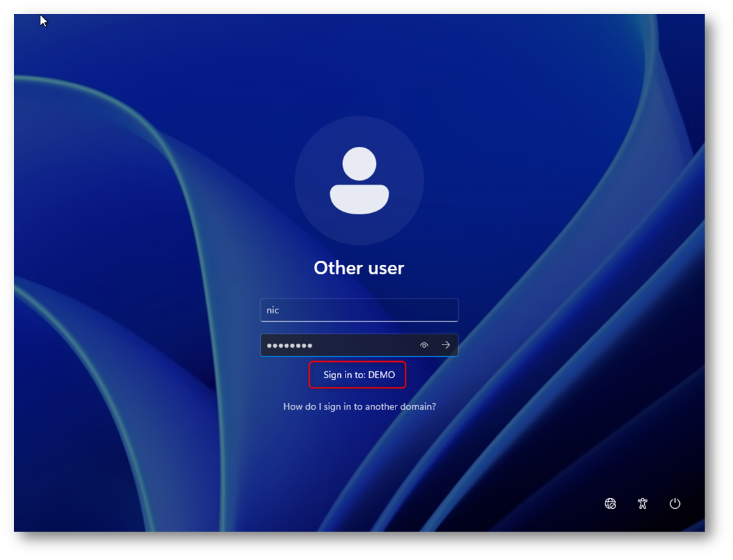Click the Sign in to: DEMO text

359,375
